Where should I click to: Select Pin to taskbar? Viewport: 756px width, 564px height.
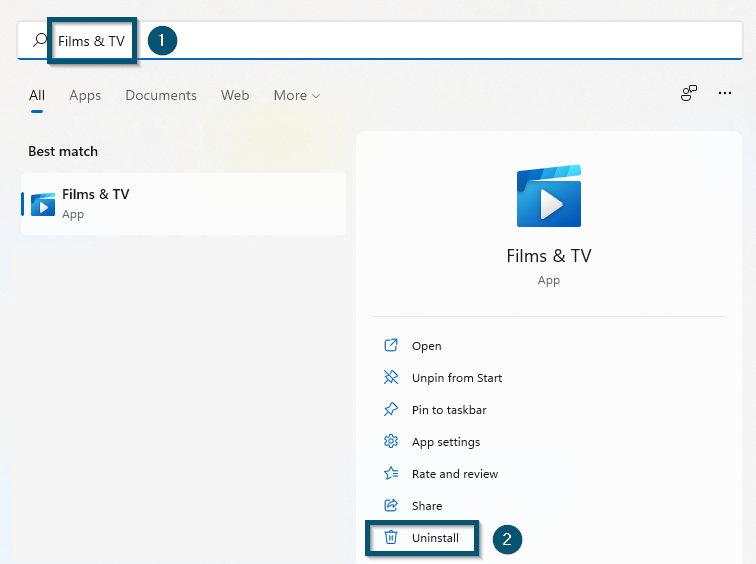pos(449,410)
